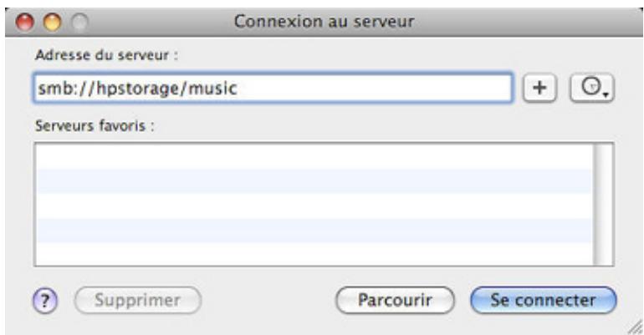Viewport: 644px width, 335px height.
Task: Click the small arrow beside the clock icon
Action: pyautogui.click(x=606, y=95)
